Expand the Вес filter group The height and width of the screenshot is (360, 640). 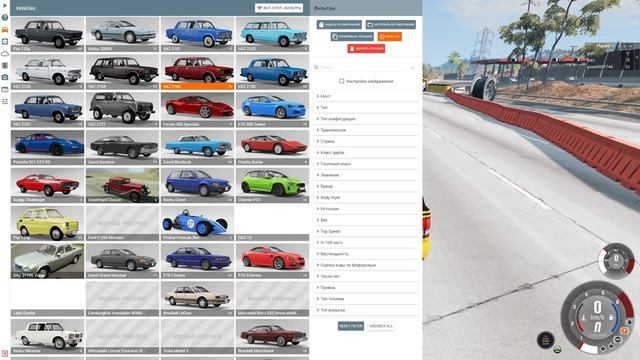pyautogui.click(x=366, y=220)
